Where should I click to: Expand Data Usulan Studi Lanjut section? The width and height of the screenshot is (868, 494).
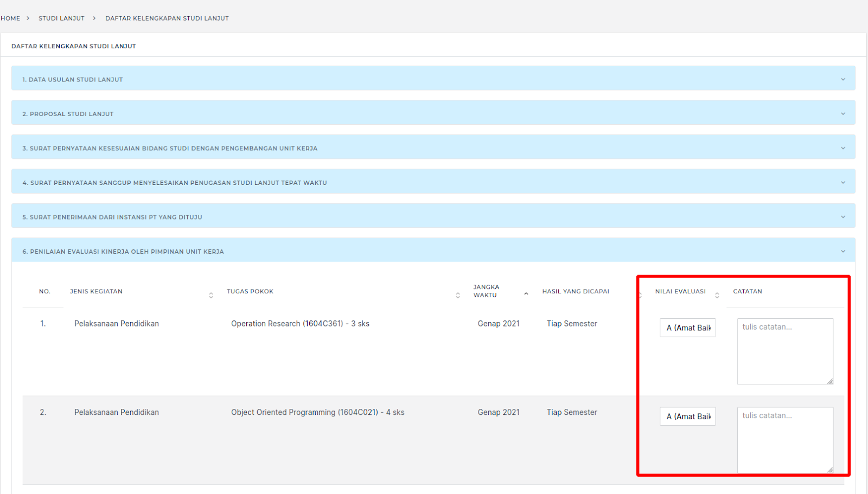click(x=843, y=79)
